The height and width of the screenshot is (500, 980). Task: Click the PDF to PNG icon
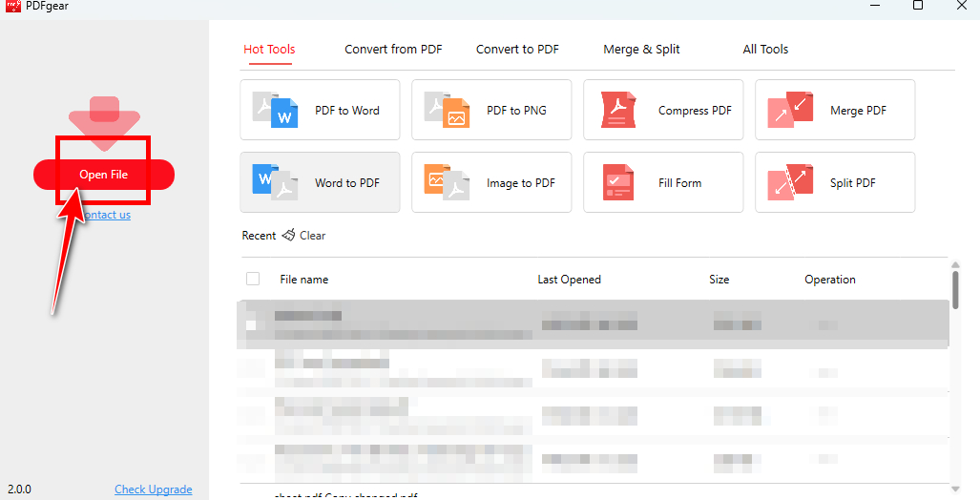(447, 110)
